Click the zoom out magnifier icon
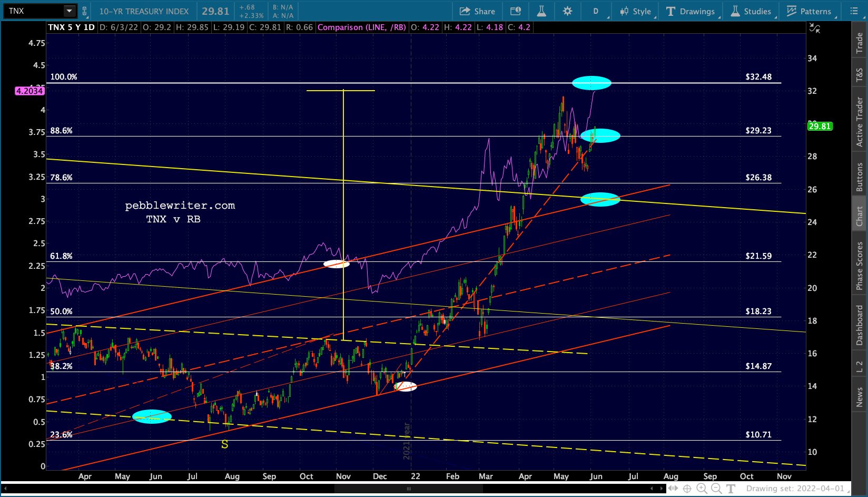 [716, 489]
